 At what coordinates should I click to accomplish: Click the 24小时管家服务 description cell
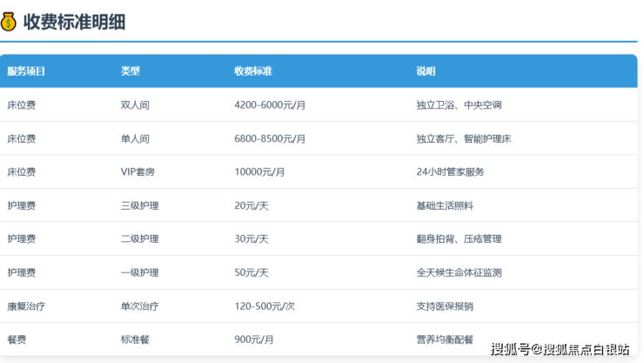451,172
